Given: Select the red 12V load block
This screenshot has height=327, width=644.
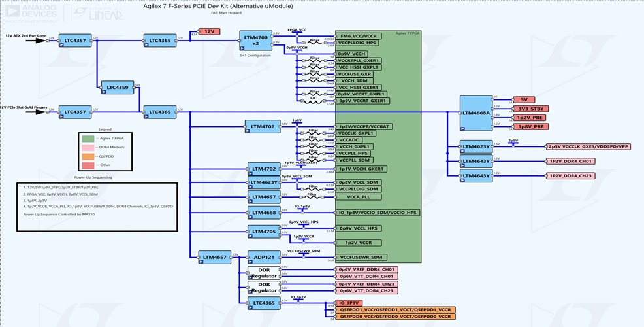Looking at the screenshot, I should pyautogui.click(x=209, y=31).
